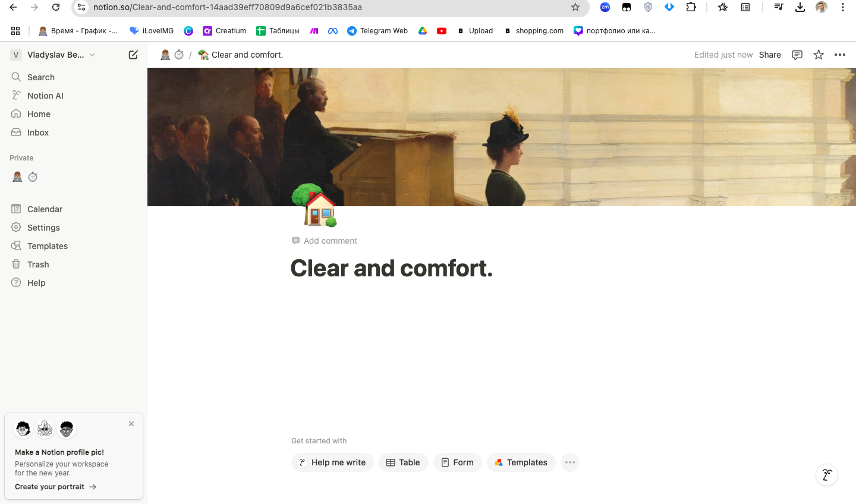Open the comments panel icon
Image resolution: width=856 pixels, height=504 pixels.
pyautogui.click(x=797, y=55)
